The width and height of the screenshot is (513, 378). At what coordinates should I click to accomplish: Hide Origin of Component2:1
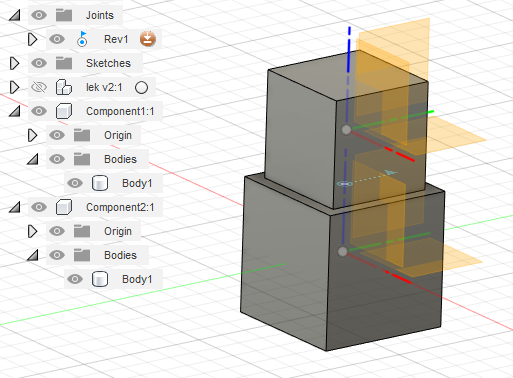(57, 231)
